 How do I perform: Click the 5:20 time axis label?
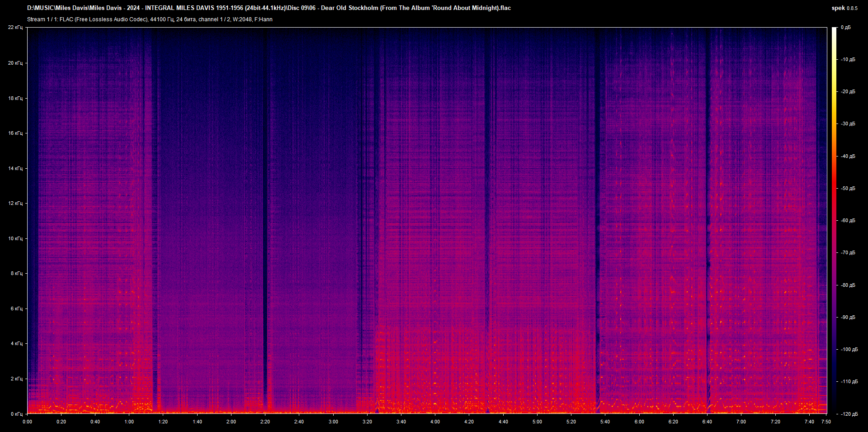coord(571,422)
